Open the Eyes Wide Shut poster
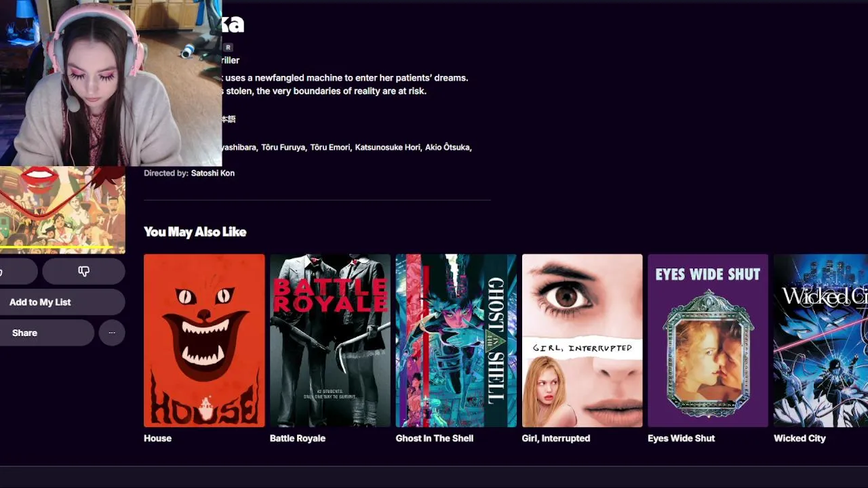Screen dimensions: 868x488 708,340
